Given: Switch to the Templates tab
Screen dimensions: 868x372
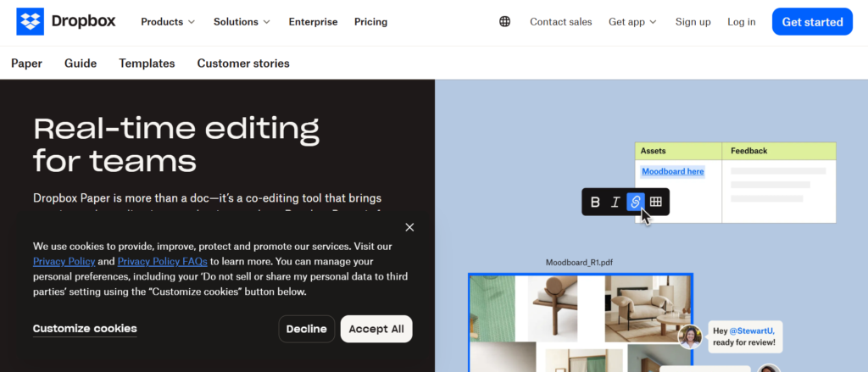Looking at the screenshot, I should pos(147,64).
